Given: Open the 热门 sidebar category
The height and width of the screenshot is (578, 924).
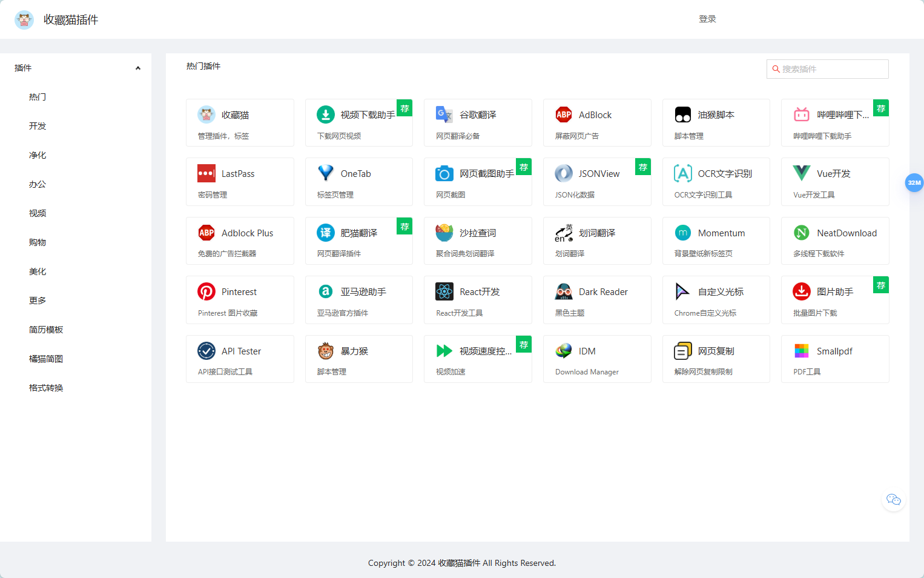Looking at the screenshot, I should (38, 97).
